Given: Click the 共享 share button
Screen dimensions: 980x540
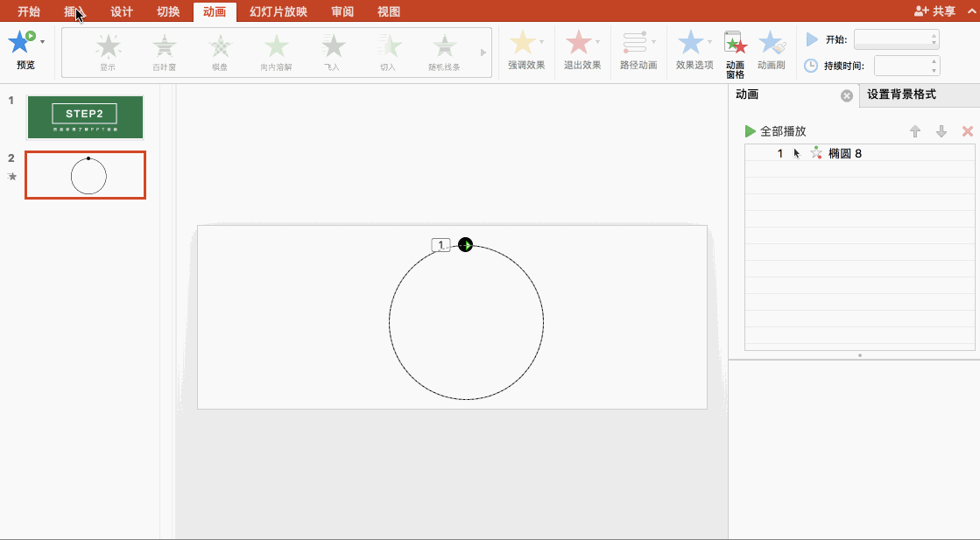Looking at the screenshot, I should (x=935, y=11).
